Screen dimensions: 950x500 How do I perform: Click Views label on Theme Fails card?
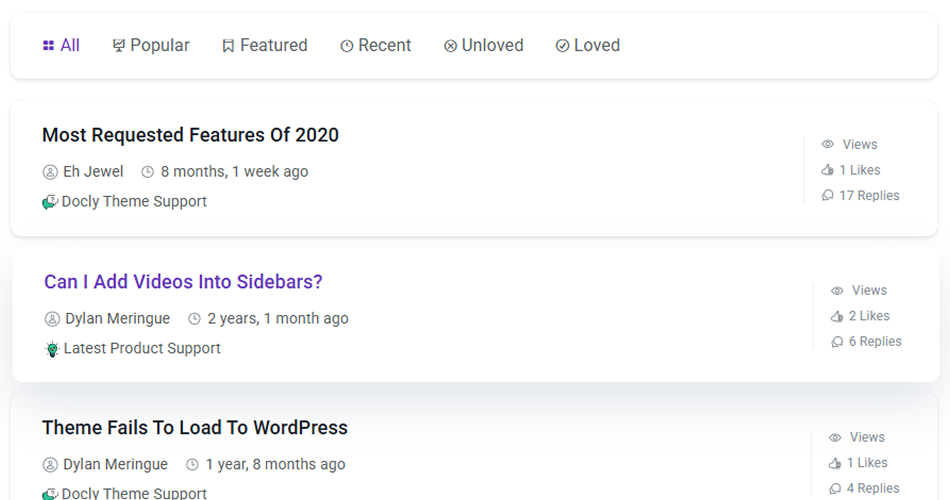pos(867,438)
